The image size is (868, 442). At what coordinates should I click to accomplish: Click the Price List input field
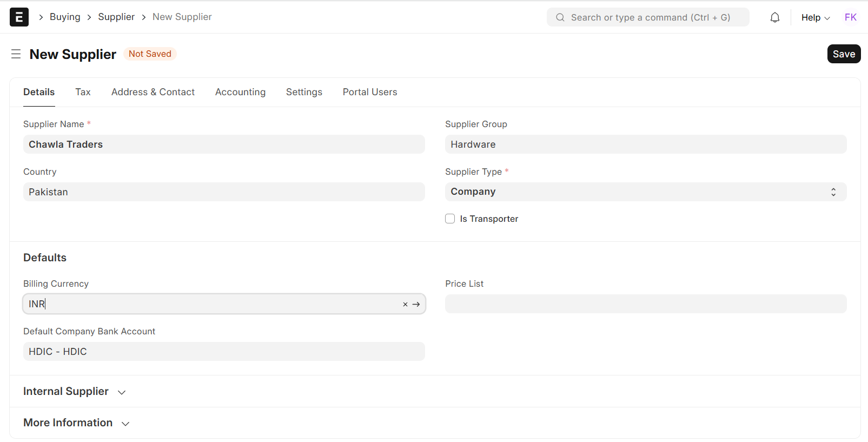coord(645,304)
